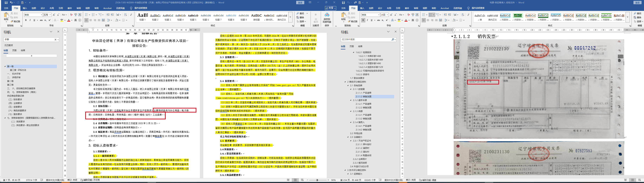The image size is (644, 183).
Task: Increase font size in 招标文件 window
Action: [x=54, y=15]
